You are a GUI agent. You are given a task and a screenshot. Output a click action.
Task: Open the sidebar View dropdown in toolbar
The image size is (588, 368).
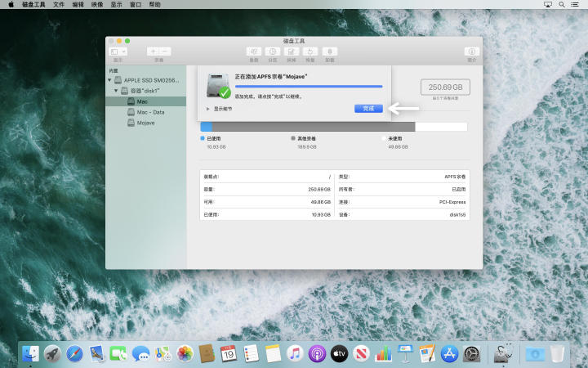pyautogui.click(x=118, y=52)
